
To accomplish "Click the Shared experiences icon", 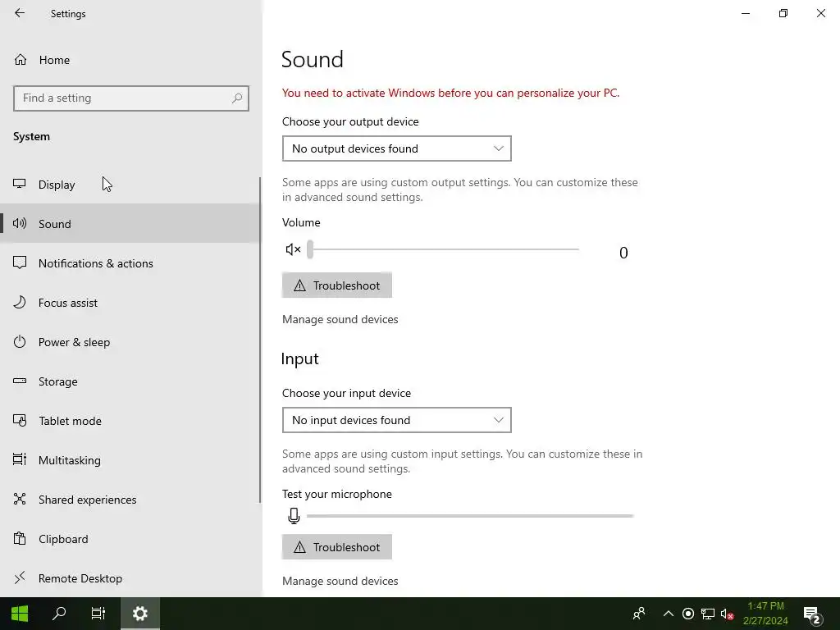I will (x=20, y=500).
